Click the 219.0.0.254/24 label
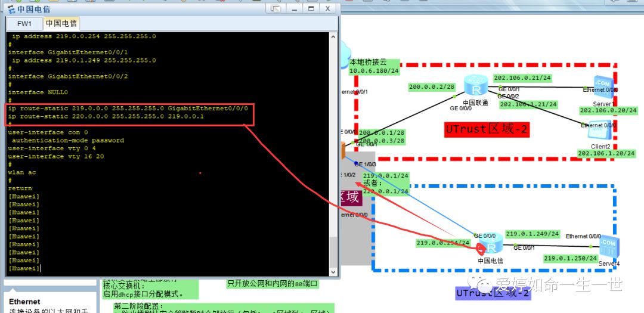644x313 pixels. (442, 242)
